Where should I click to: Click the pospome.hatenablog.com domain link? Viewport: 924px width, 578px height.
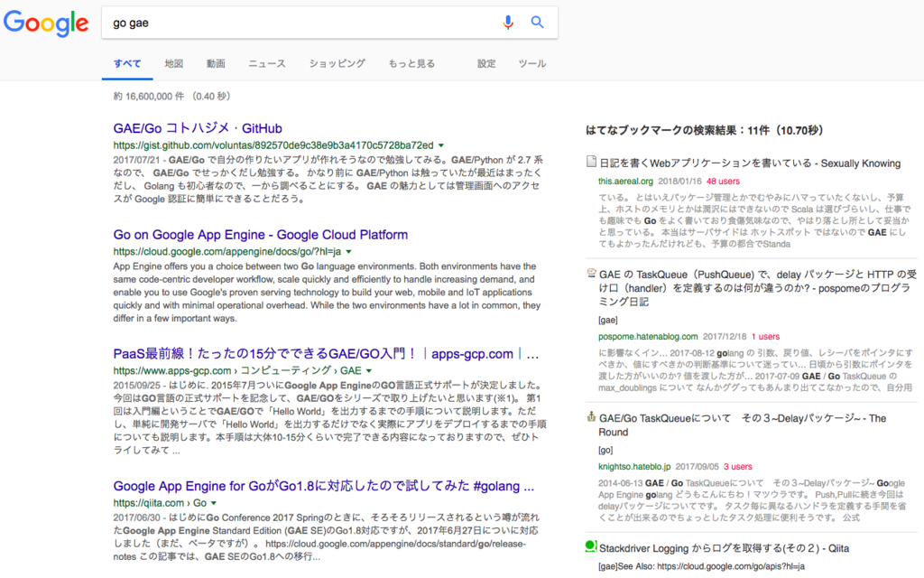tap(648, 337)
